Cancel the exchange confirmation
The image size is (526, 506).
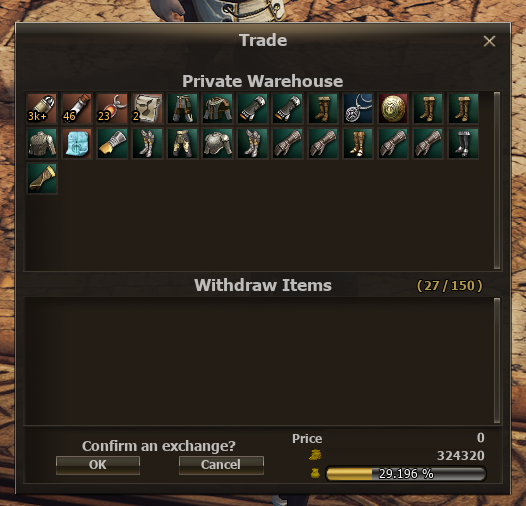[221, 465]
